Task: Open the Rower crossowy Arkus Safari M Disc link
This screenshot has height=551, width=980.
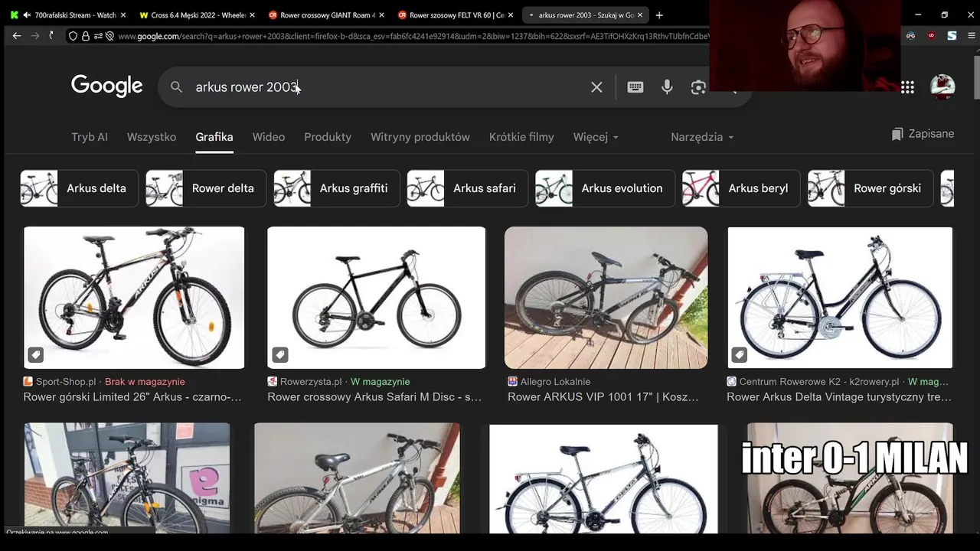Action: (x=374, y=397)
